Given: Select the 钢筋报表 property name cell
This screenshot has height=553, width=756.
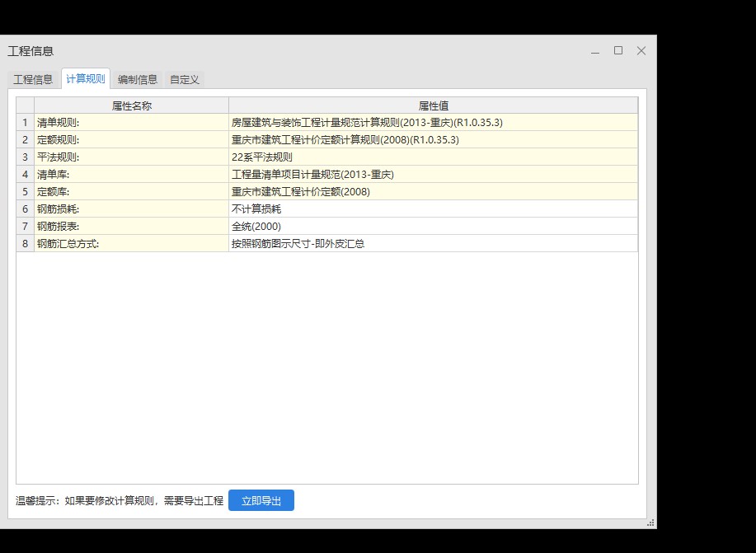Looking at the screenshot, I should coord(132,227).
